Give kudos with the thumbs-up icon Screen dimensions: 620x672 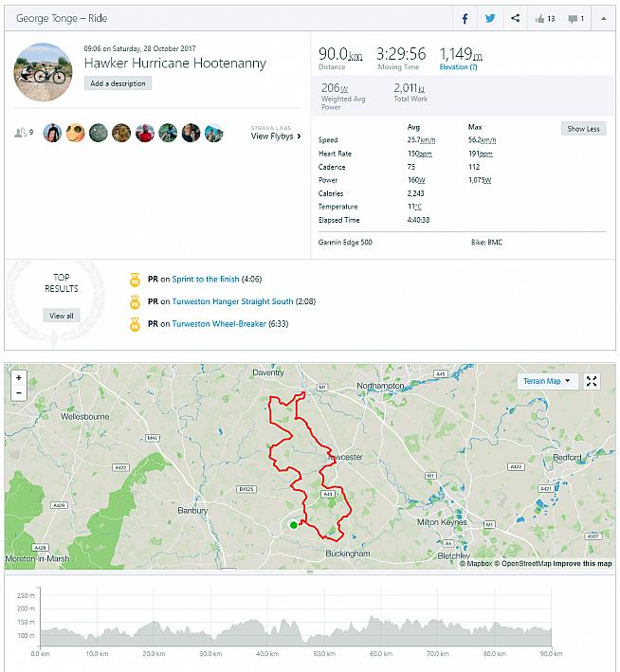coord(544,18)
